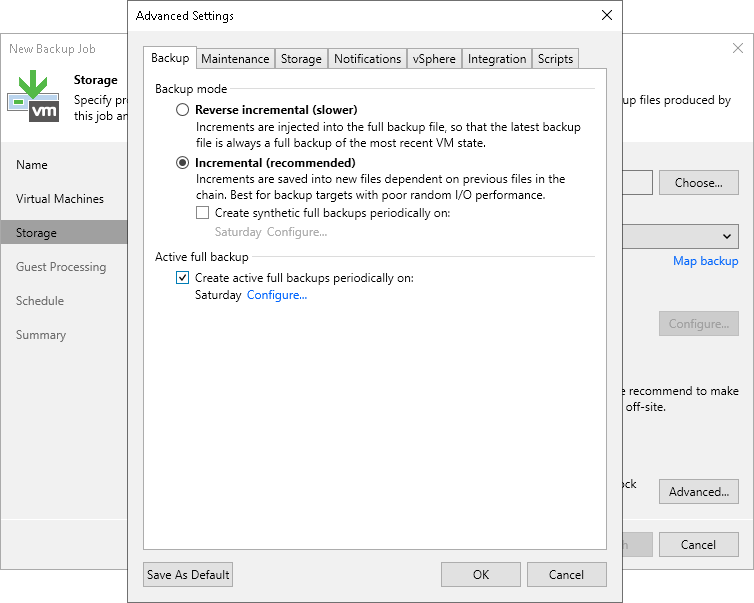Select Guest Processing wizard step
The image size is (754, 603).
click(x=61, y=267)
